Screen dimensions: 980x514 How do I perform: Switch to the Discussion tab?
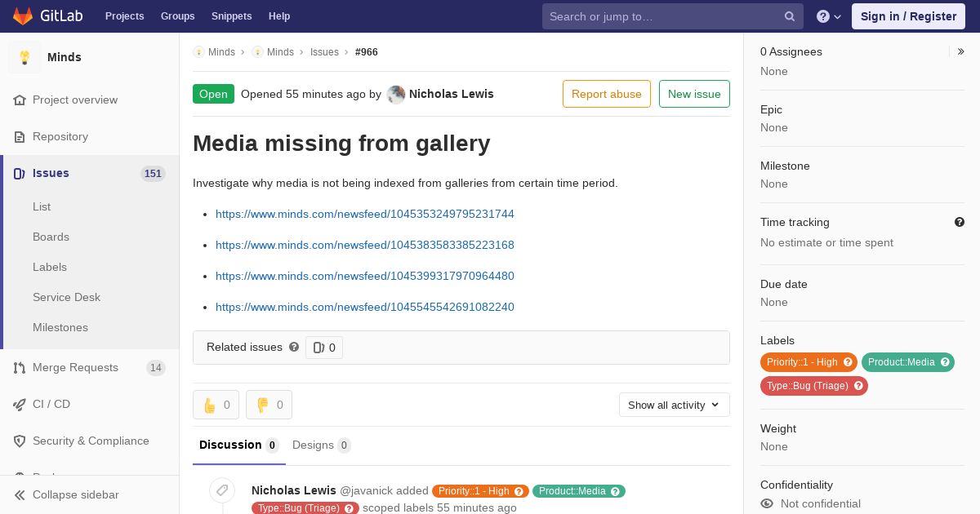pyautogui.click(x=239, y=445)
